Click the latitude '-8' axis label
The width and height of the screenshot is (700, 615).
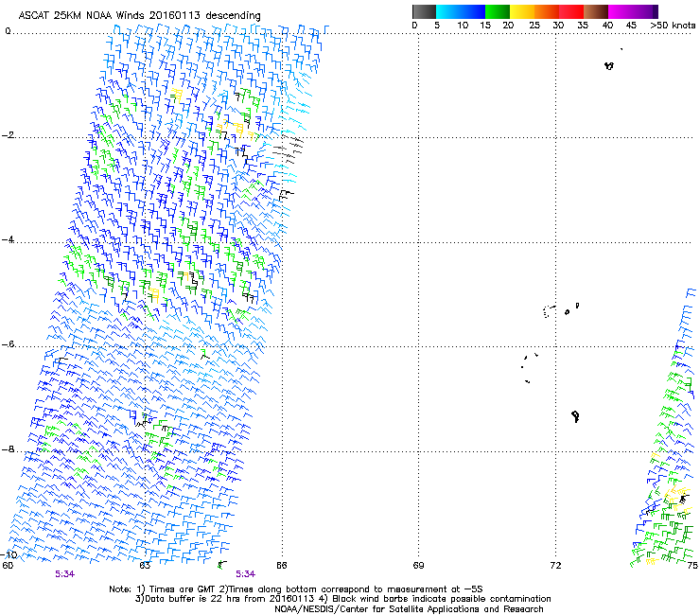8,449
